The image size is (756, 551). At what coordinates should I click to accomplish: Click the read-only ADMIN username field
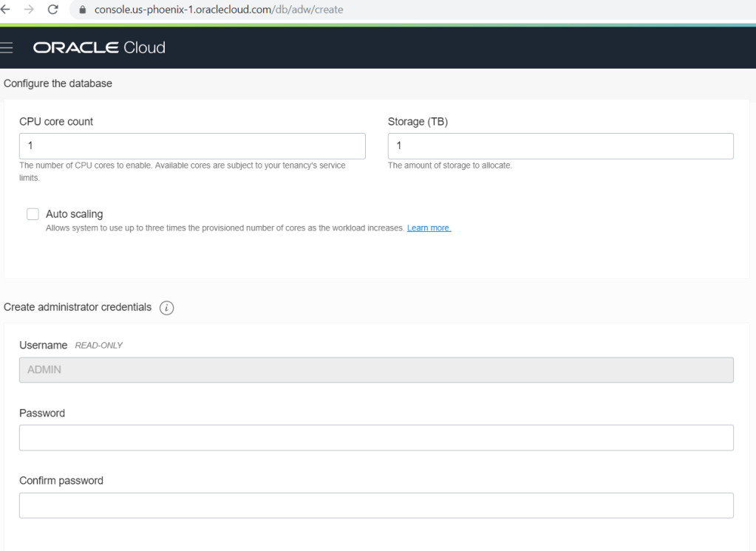(x=375, y=370)
